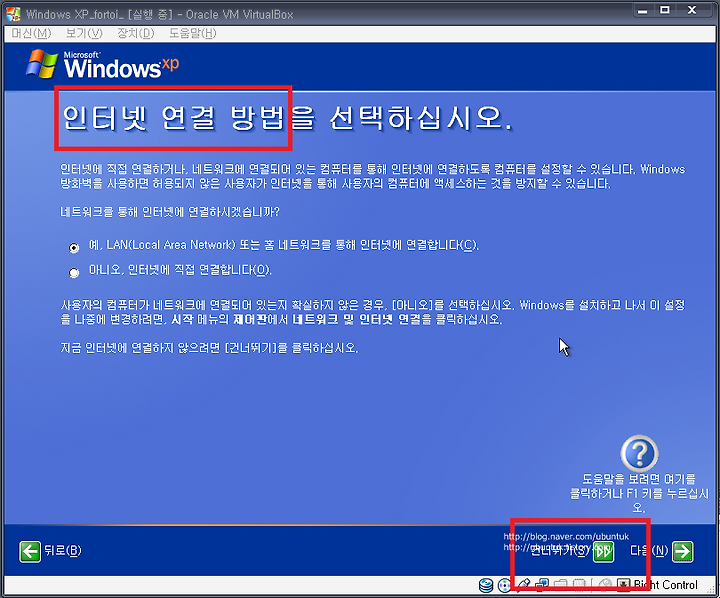Image resolution: width=720 pixels, height=598 pixels.
Task: Click the Right Control host key text
Action: click(665, 585)
